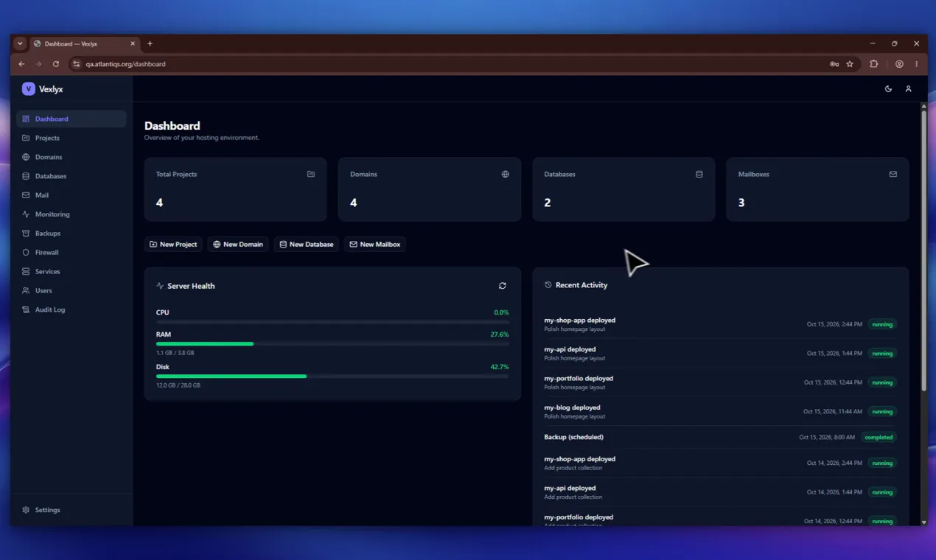This screenshot has height=560, width=936.
Task: Open Backups from the sidebar
Action: click(x=71, y=234)
